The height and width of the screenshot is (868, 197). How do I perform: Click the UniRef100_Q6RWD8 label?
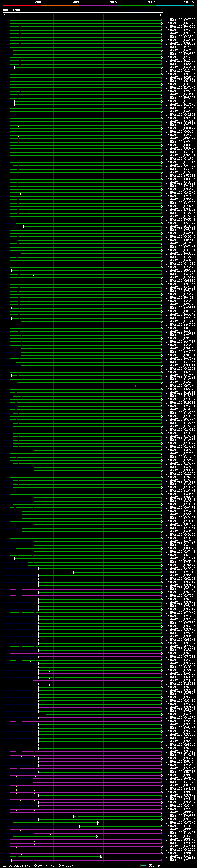(x=180, y=372)
